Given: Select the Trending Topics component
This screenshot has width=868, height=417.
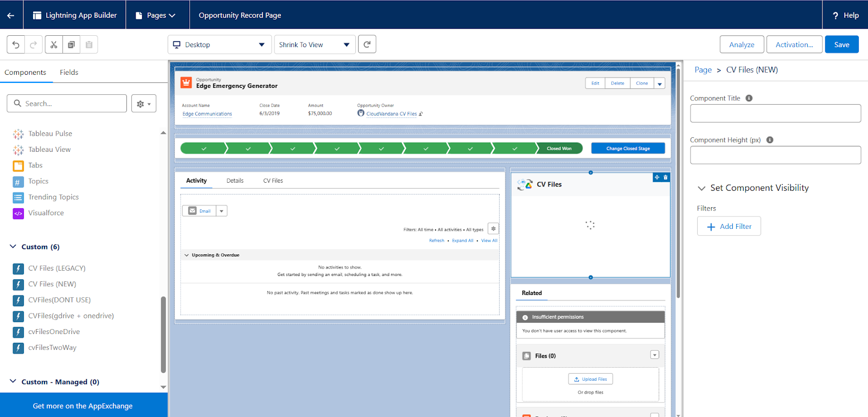Looking at the screenshot, I should 53,197.
